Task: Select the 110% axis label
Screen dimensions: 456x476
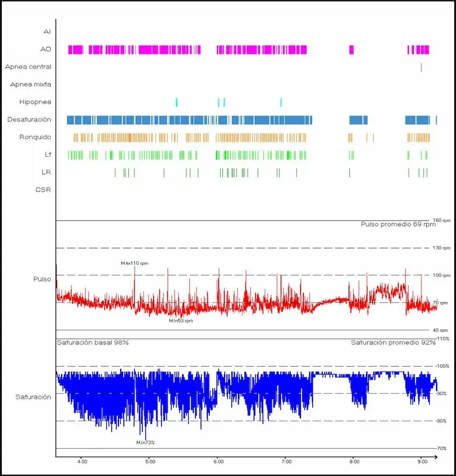Action: (443, 339)
